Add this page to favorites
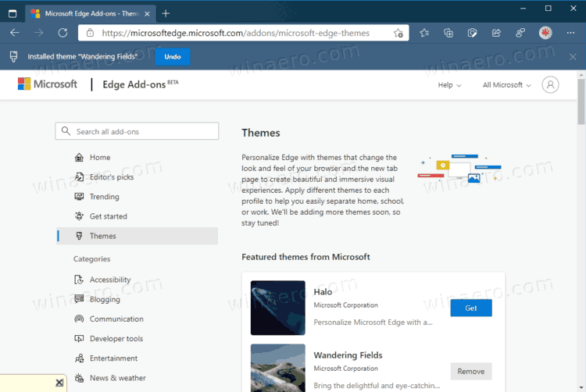This screenshot has height=392, width=586. pos(398,33)
